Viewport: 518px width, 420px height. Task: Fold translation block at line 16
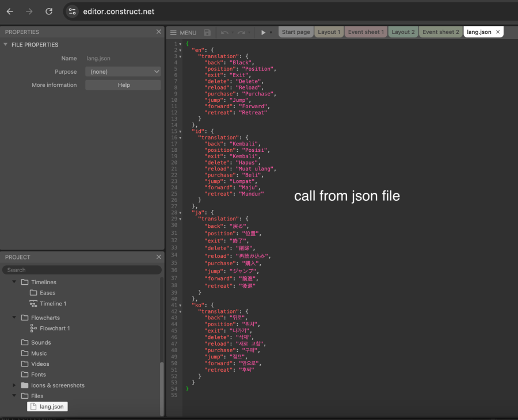[x=180, y=138]
